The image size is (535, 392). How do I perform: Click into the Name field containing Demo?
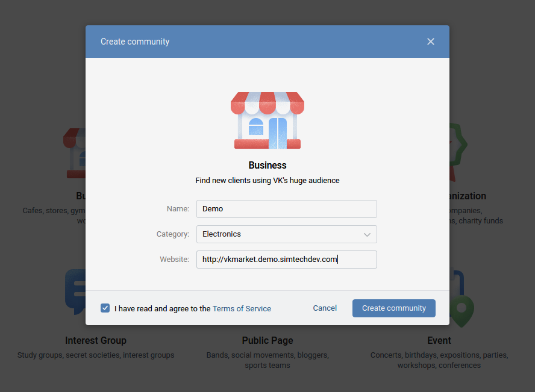coord(287,209)
